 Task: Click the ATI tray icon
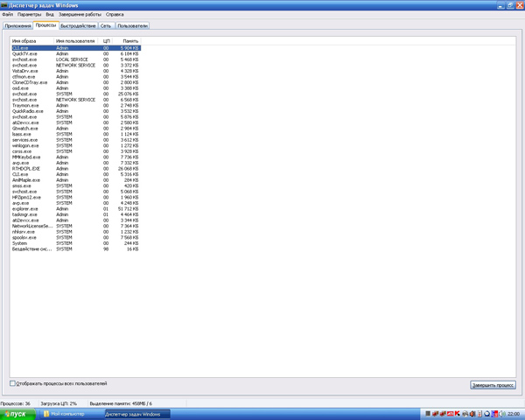(451, 414)
